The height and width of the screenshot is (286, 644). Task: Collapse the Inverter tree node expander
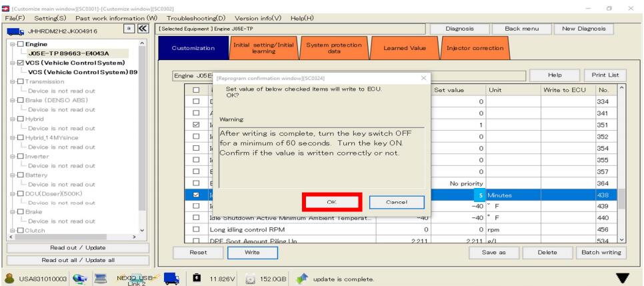pyautogui.click(x=13, y=157)
